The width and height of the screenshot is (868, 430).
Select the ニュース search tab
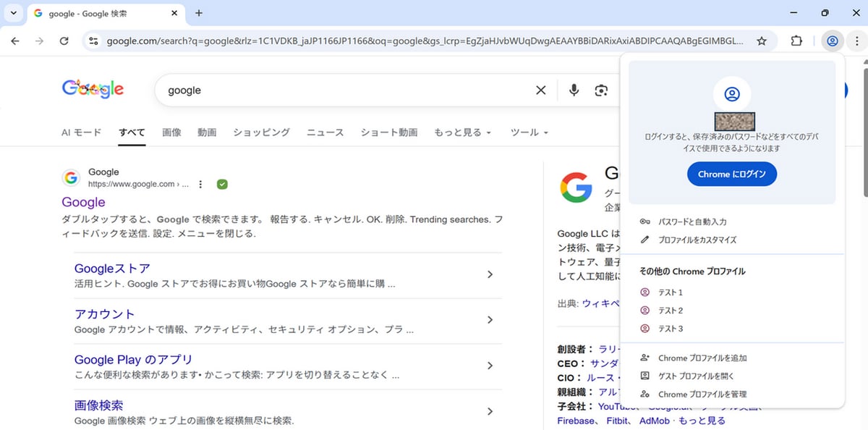325,132
